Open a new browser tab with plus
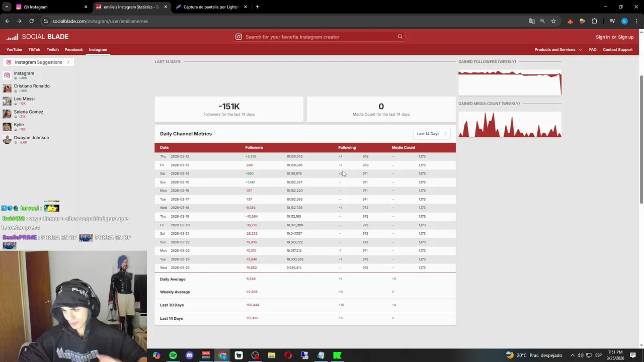The image size is (644, 362). click(x=257, y=7)
